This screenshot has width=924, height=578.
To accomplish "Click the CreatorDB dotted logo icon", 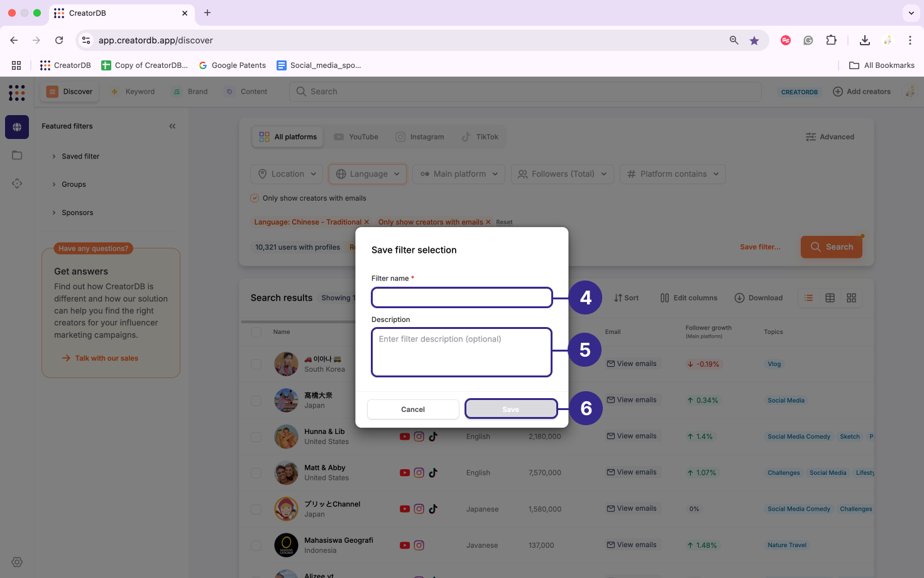I will click(17, 92).
